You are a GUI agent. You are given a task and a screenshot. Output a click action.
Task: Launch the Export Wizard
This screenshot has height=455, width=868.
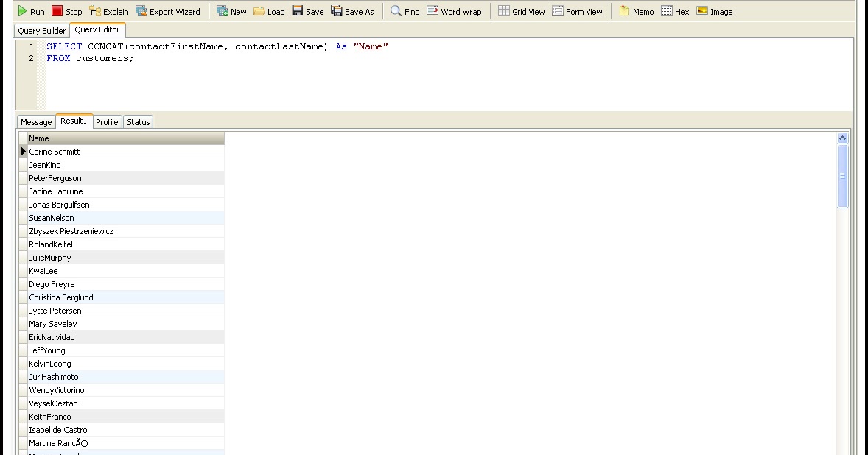pos(168,11)
